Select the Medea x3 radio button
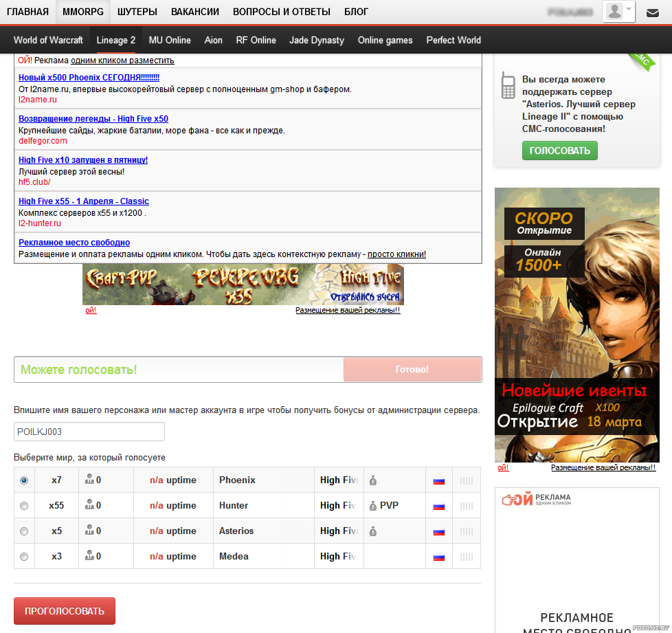The image size is (672, 633). click(24, 557)
